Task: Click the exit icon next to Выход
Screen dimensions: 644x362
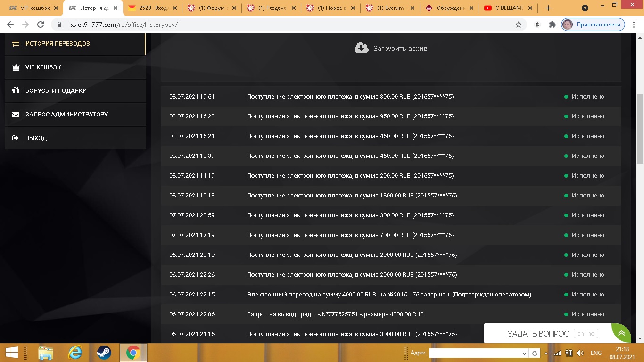Action: pos(16,138)
